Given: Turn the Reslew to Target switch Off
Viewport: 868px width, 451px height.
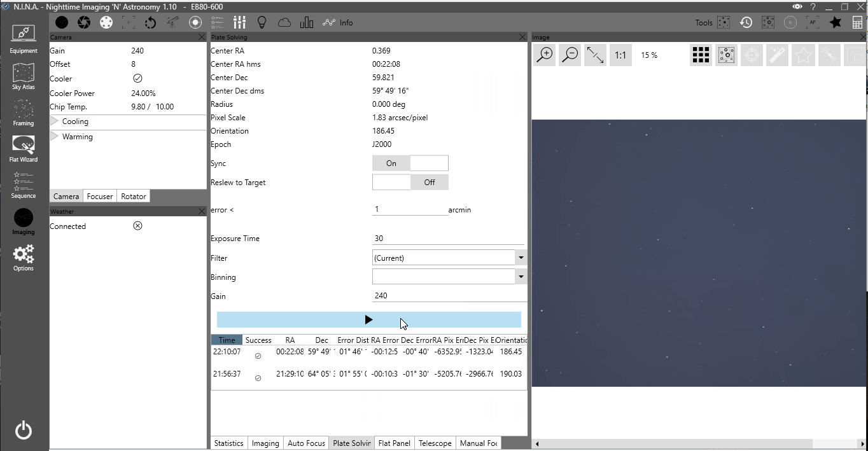Looking at the screenshot, I should 430,183.
